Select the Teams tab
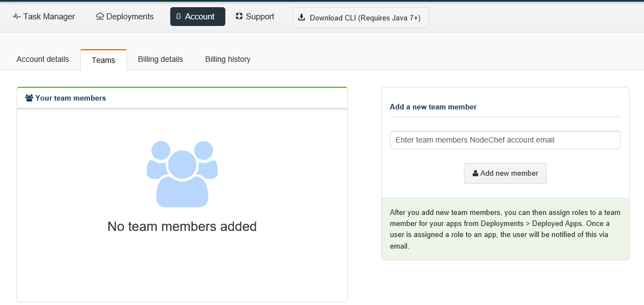The height and width of the screenshot is (305, 644). click(x=103, y=60)
